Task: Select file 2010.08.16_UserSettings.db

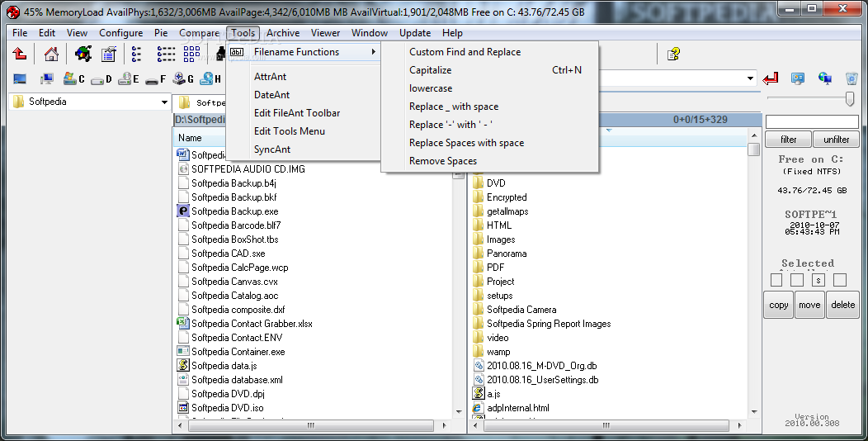Action: 543,380
